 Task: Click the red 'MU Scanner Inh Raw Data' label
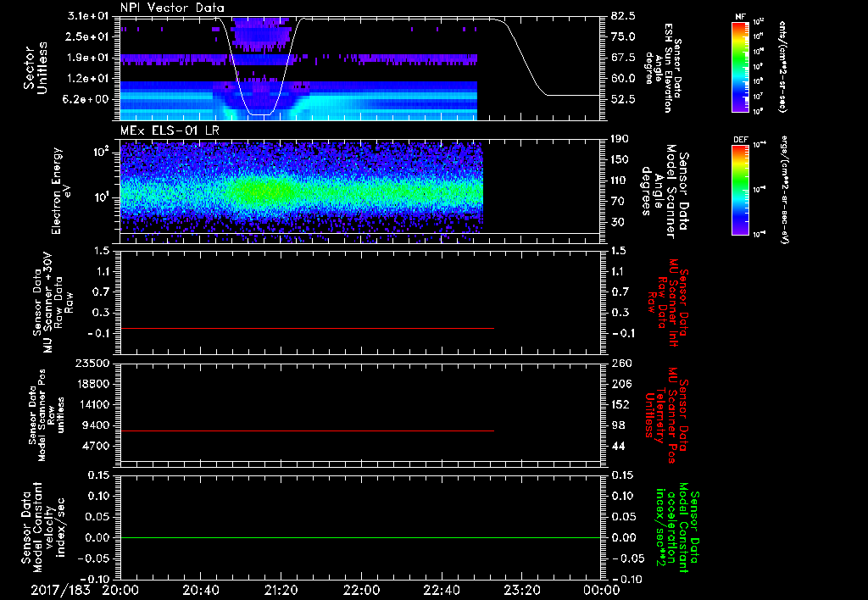[x=668, y=303]
